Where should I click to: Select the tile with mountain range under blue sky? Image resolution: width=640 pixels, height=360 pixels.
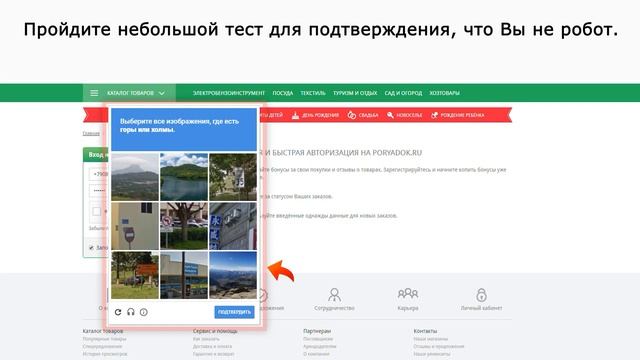233,275
